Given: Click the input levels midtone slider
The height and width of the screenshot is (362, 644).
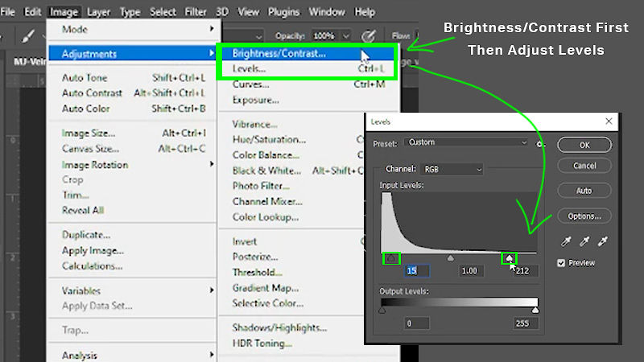Looking at the screenshot, I should click(x=451, y=258).
